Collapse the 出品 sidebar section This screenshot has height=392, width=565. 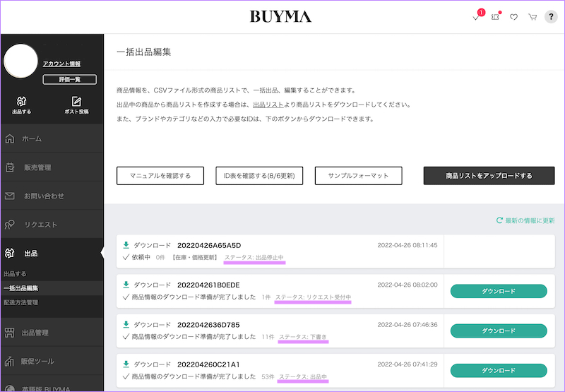[x=52, y=253]
